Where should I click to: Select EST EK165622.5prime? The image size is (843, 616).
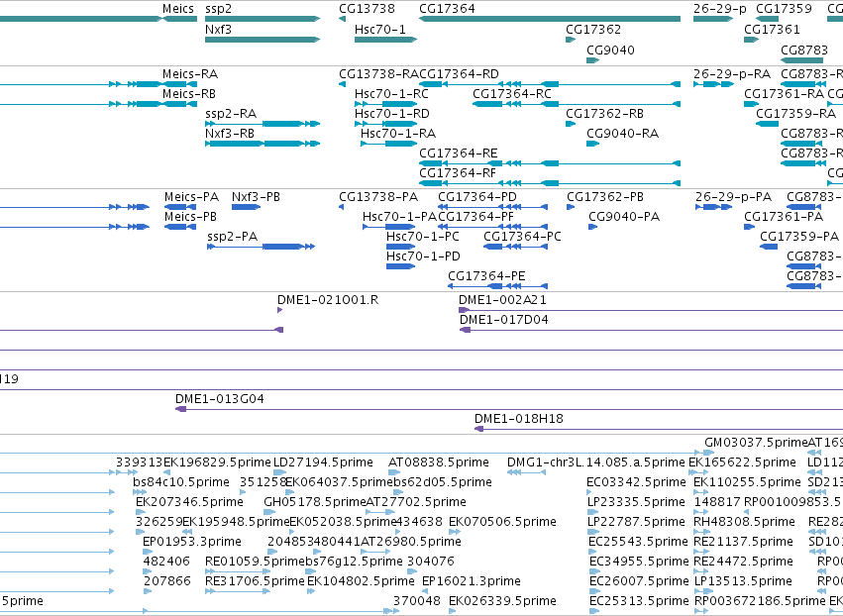pyautogui.click(x=743, y=462)
